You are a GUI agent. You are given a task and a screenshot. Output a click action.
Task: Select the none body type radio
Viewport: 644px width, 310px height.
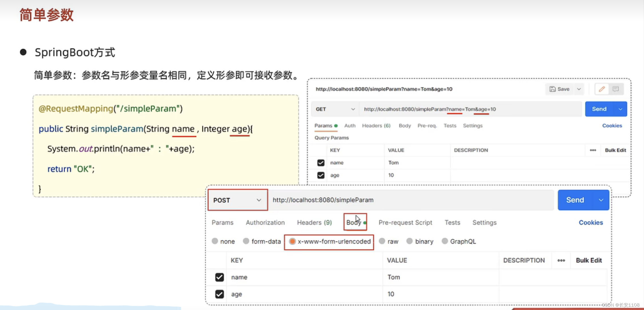pyautogui.click(x=215, y=241)
